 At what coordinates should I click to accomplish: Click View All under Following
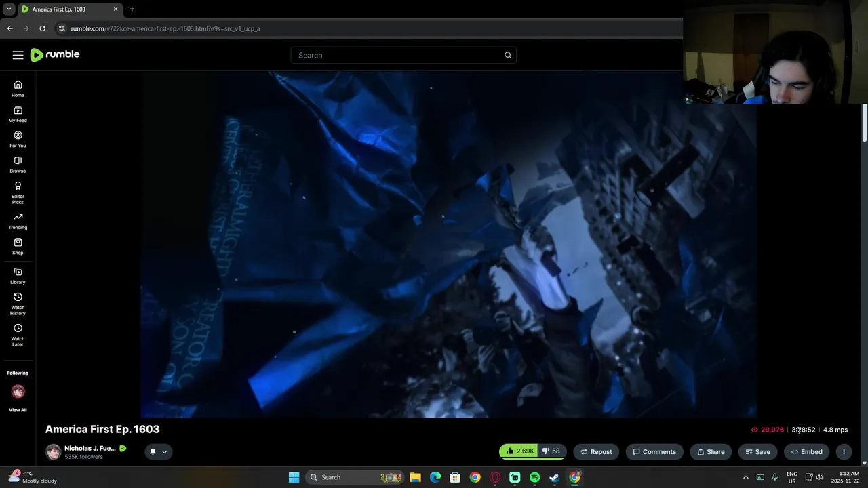point(18,410)
